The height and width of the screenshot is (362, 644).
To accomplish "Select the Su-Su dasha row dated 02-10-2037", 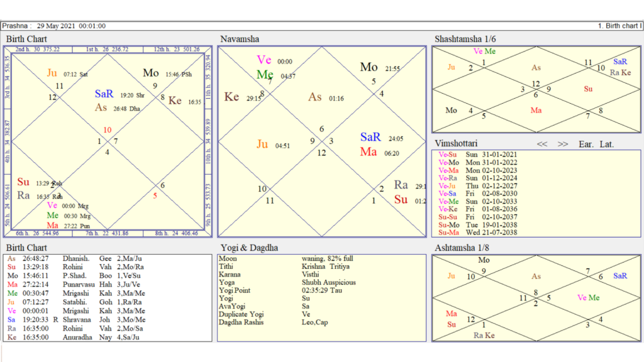I will click(x=478, y=217).
